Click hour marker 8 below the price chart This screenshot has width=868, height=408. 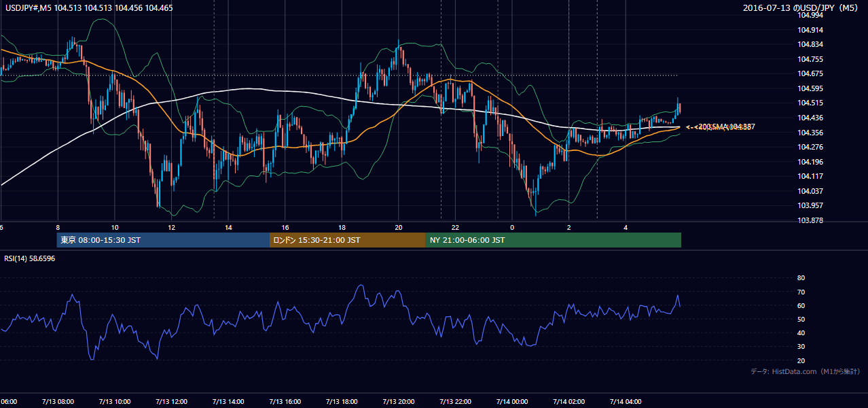(58, 228)
